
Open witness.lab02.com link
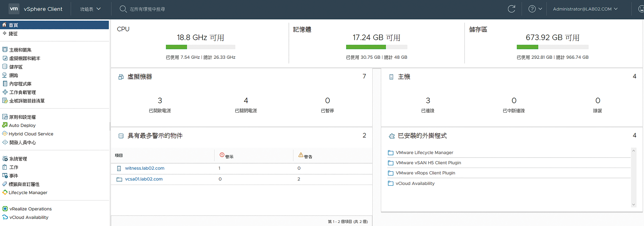tap(145, 168)
